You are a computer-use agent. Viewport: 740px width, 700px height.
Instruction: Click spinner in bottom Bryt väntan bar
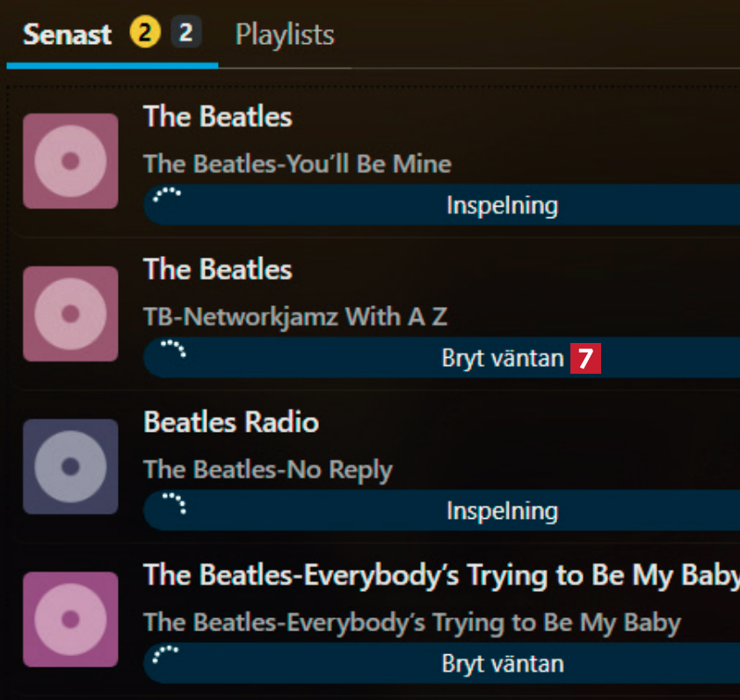click(x=166, y=654)
